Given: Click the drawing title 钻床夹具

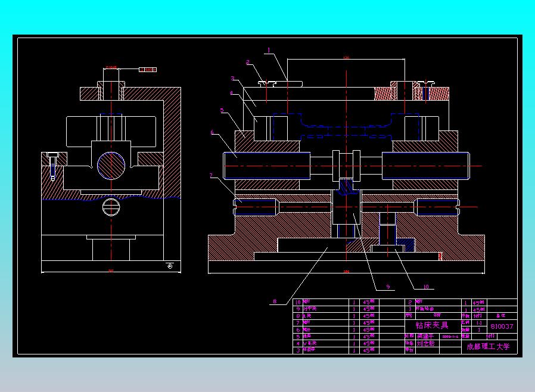Looking at the screenshot, I should (431, 325).
